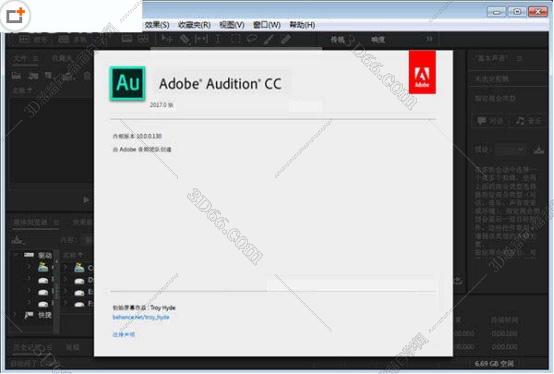The image size is (554, 374).
Task: Click the media browser tree scrollbar
Action: [x=57, y=293]
